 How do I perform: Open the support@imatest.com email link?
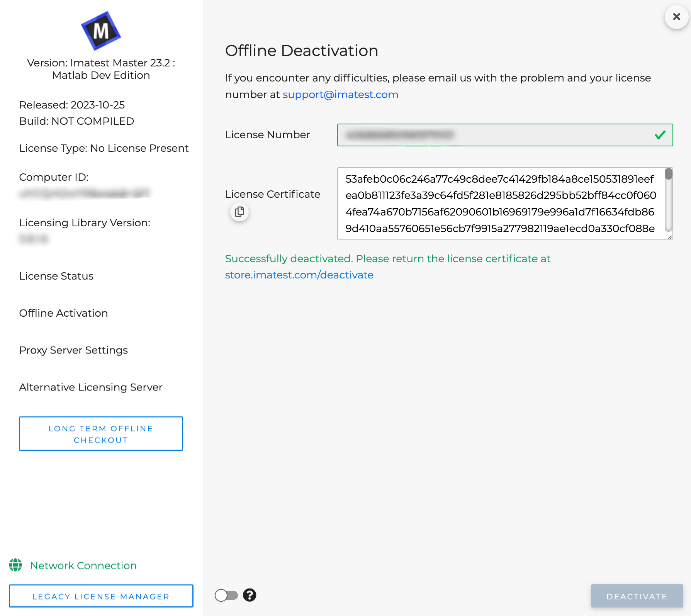click(x=340, y=95)
